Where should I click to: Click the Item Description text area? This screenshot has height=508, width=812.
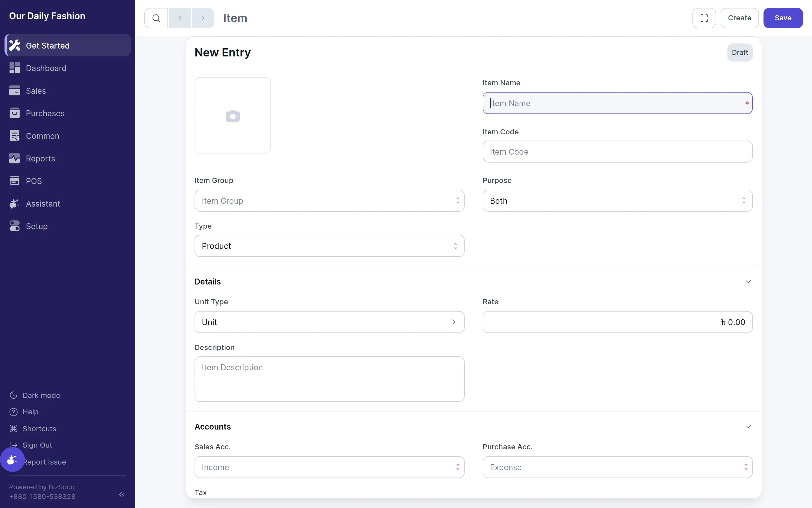329,379
